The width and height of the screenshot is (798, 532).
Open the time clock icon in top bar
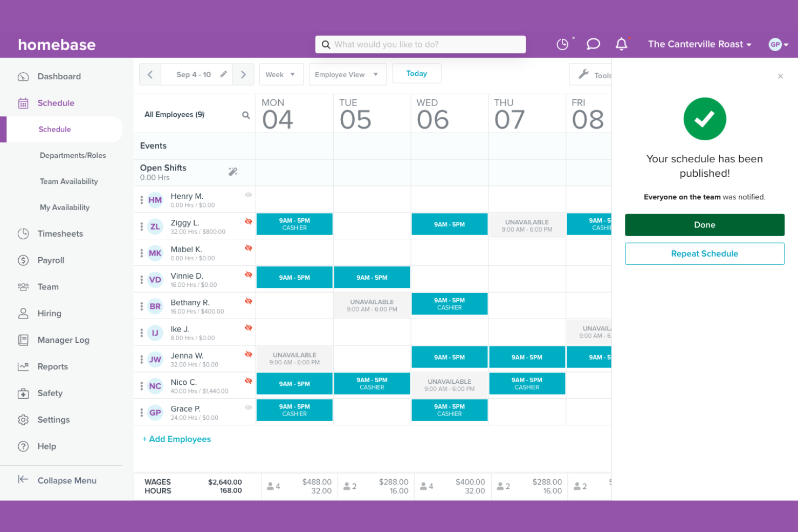click(563, 44)
